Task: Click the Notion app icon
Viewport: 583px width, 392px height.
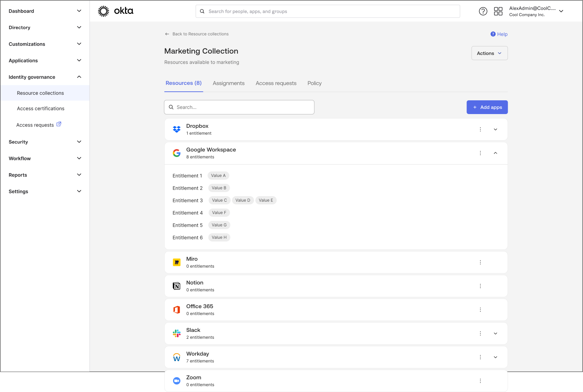Action: (177, 286)
